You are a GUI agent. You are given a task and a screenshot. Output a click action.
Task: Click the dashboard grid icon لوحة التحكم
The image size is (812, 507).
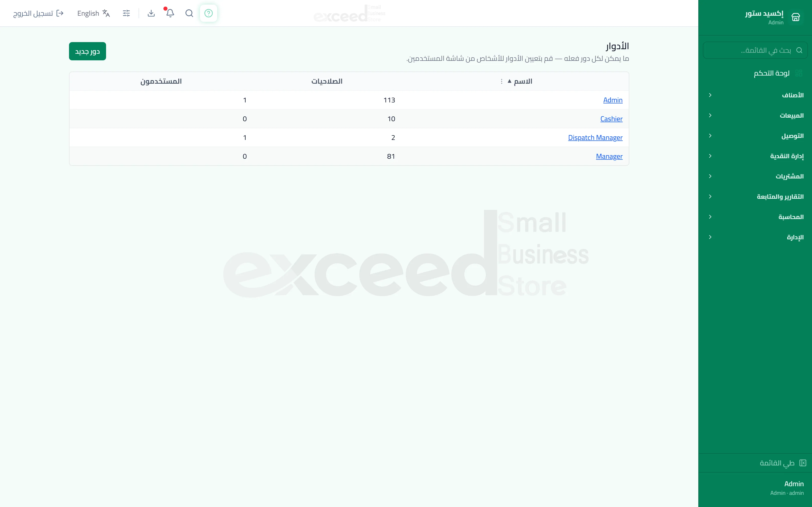click(799, 73)
